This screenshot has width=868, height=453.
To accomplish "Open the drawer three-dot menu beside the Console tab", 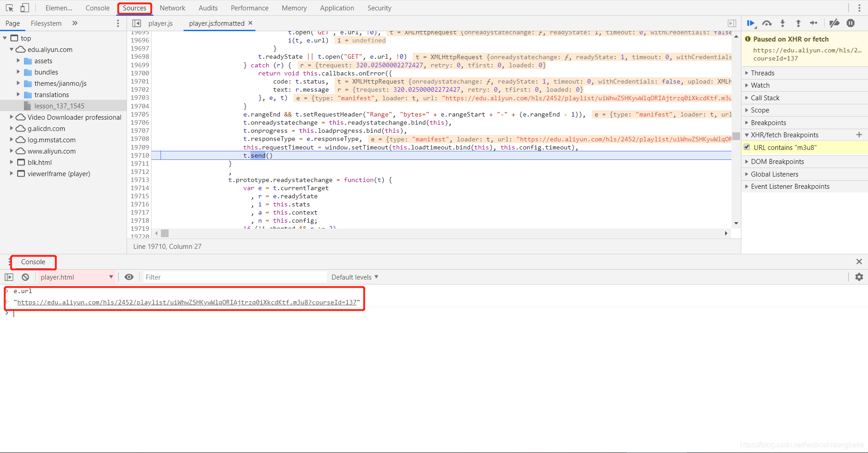I will point(9,262).
